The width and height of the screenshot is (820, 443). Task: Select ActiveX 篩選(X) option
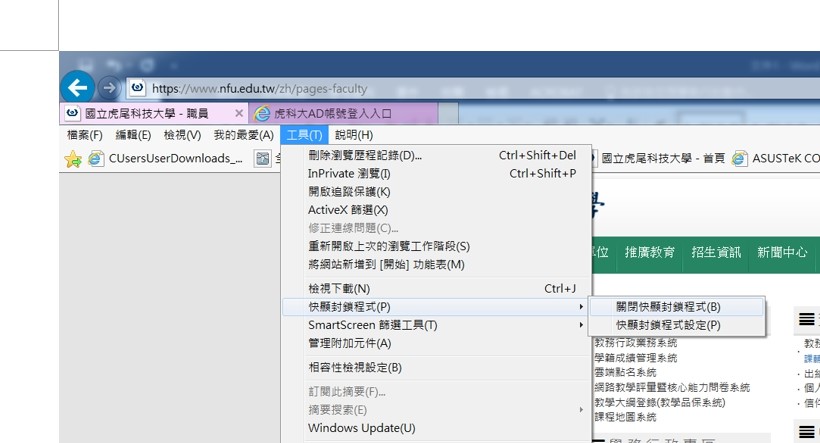[x=437, y=210]
